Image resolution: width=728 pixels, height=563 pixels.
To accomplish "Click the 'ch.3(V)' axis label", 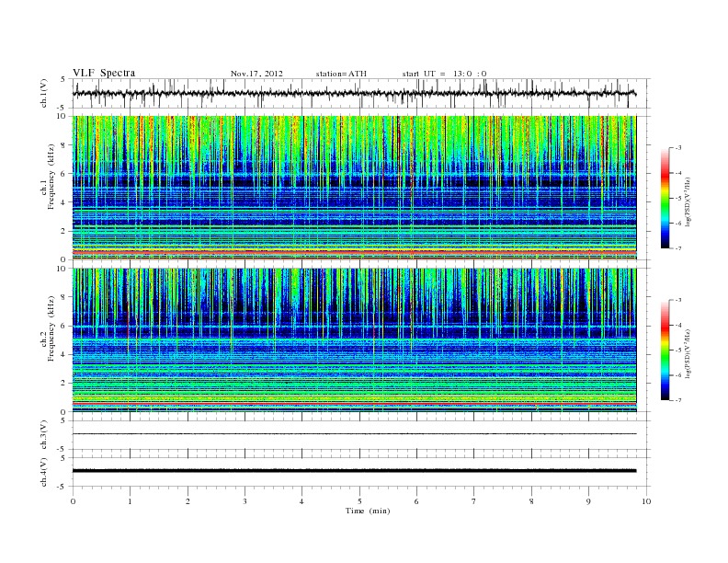I will [44, 435].
